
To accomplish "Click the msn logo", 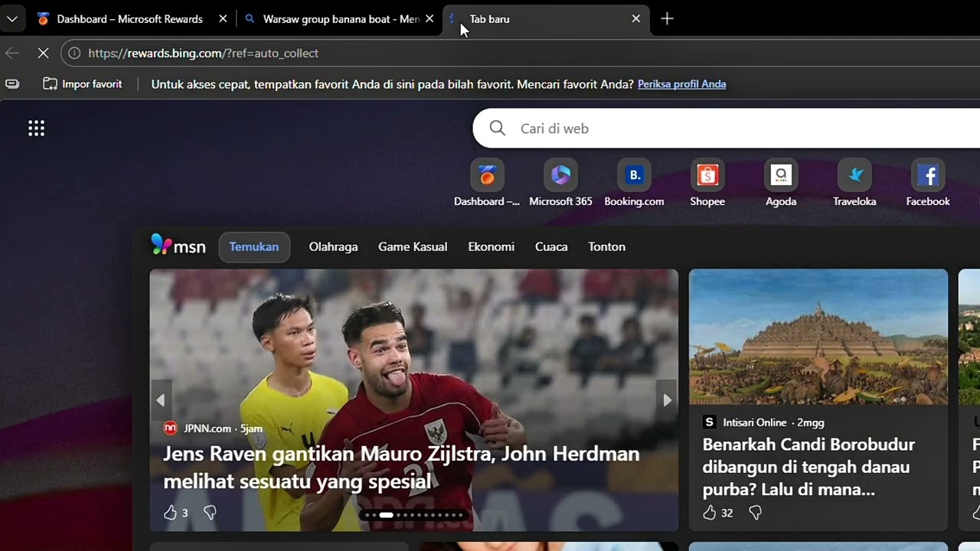I will [x=178, y=246].
